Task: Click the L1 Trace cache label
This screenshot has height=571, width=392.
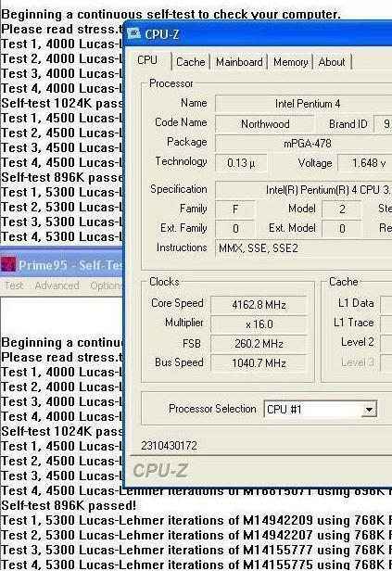Action: pos(354,323)
